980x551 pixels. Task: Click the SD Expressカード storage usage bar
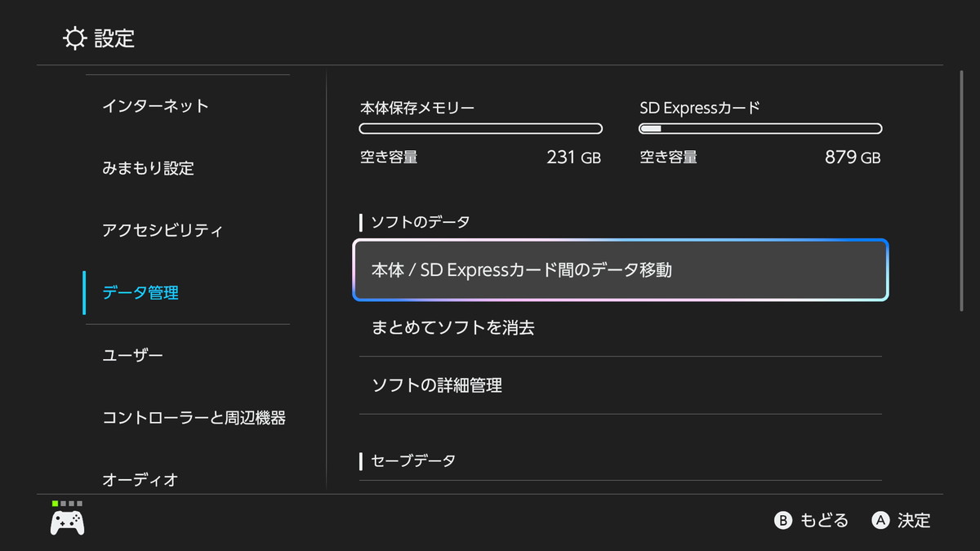(759, 129)
